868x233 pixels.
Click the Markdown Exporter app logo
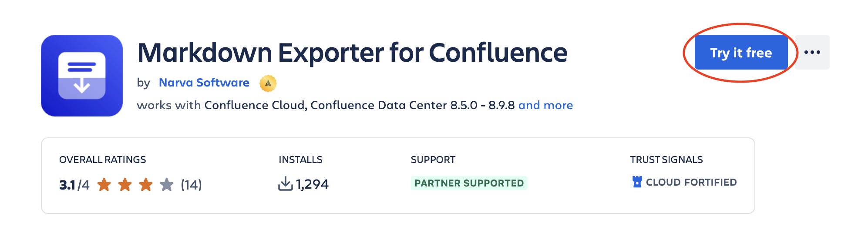click(x=82, y=76)
